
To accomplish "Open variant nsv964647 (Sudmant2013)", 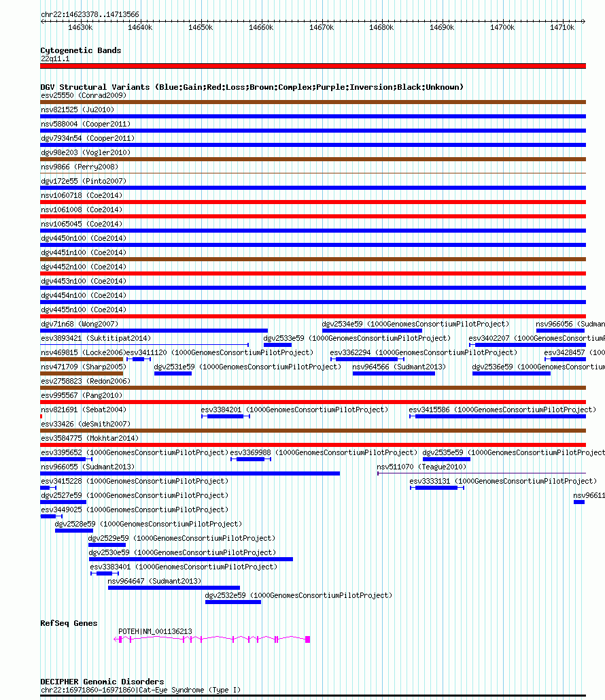I will click(154, 581).
